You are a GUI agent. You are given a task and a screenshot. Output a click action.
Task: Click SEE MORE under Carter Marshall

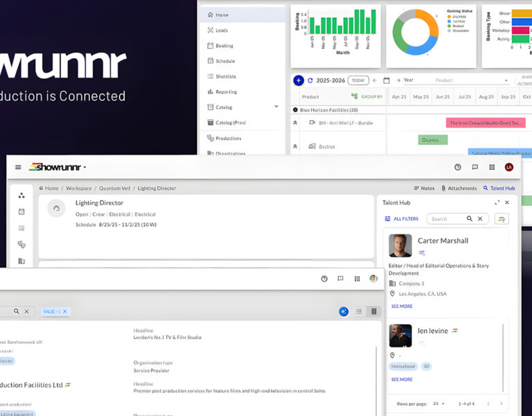click(402, 306)
